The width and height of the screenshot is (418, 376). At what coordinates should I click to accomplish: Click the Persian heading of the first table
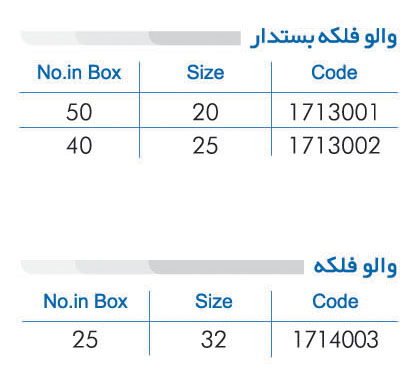pos(324,37)
